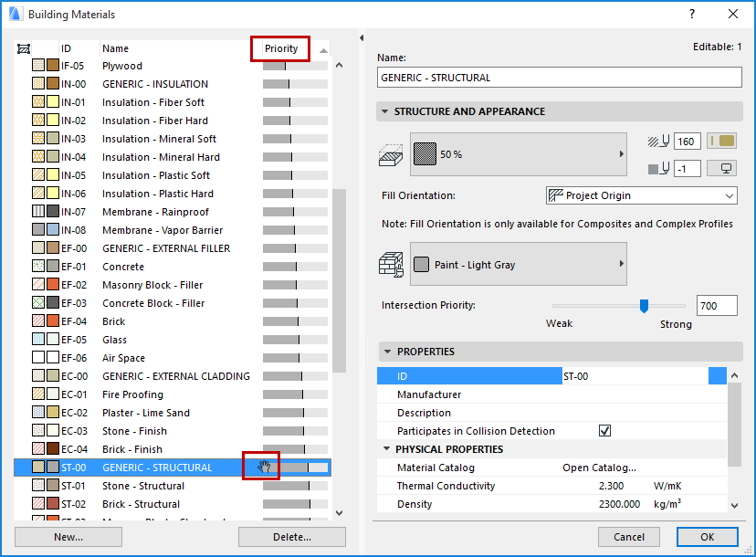Click the Brick hatch fill icon
The width and height of the screenshot is (756, 557).
click(x=38, y=321)
